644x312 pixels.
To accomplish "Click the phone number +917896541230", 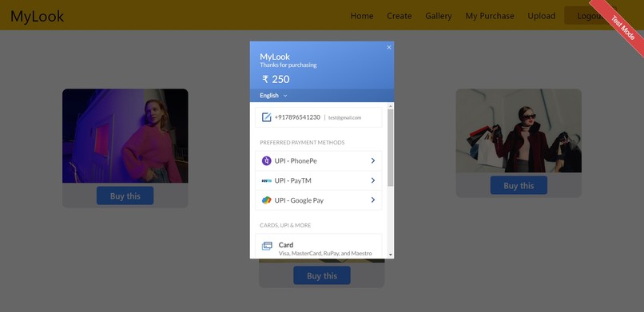I will coord(297,117).
